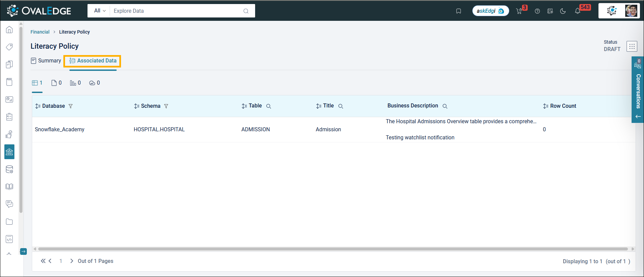Open the Tags icon in sidebar
The image size is (644, 277).
pyautogui.click(x=9, y=47)
